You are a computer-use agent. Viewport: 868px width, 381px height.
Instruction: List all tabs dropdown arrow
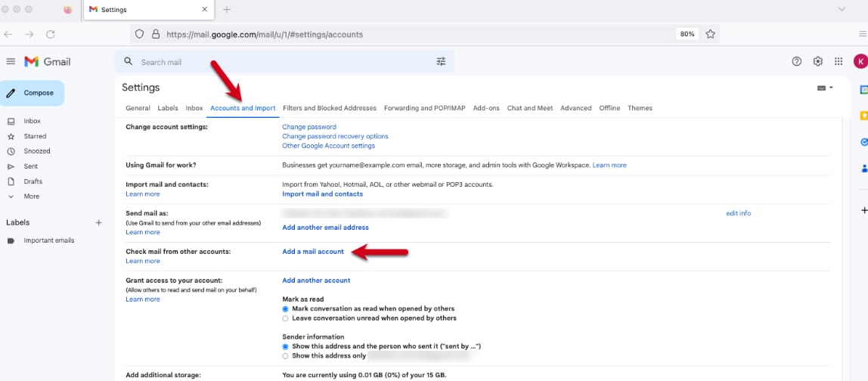(x=842, y=9)
